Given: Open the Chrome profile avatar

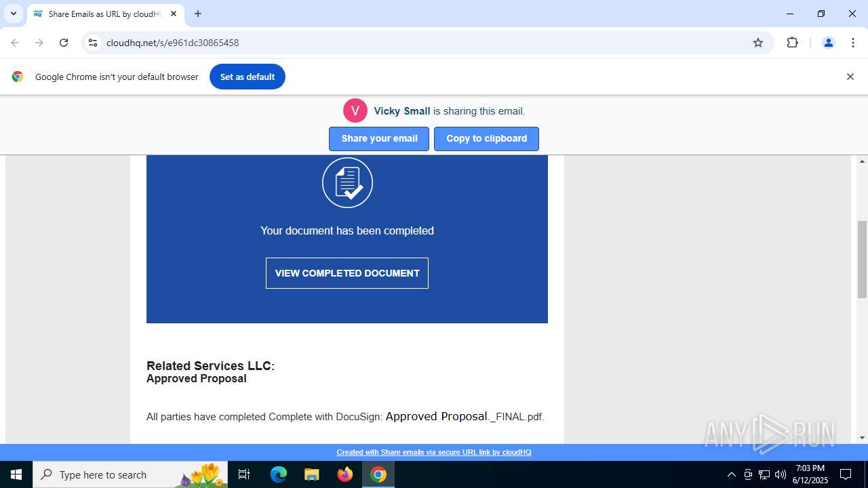Looking at the screenshot, I should tap(828, 43).
